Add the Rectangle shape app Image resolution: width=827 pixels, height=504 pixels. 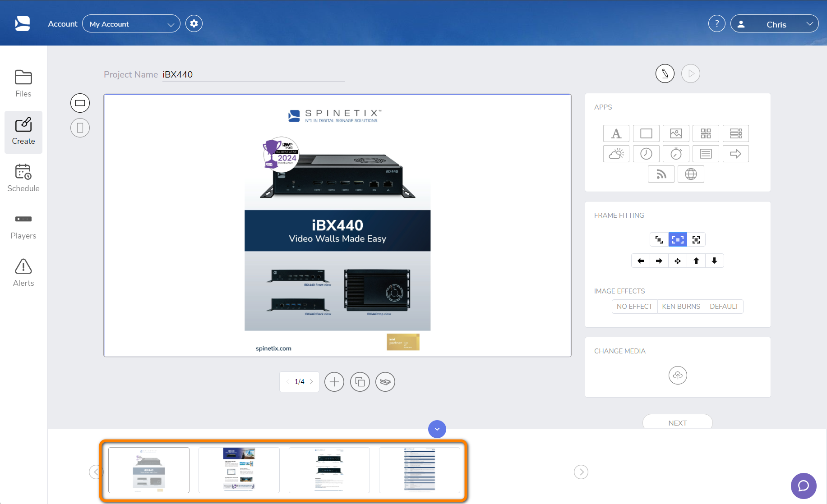[646, 133]
